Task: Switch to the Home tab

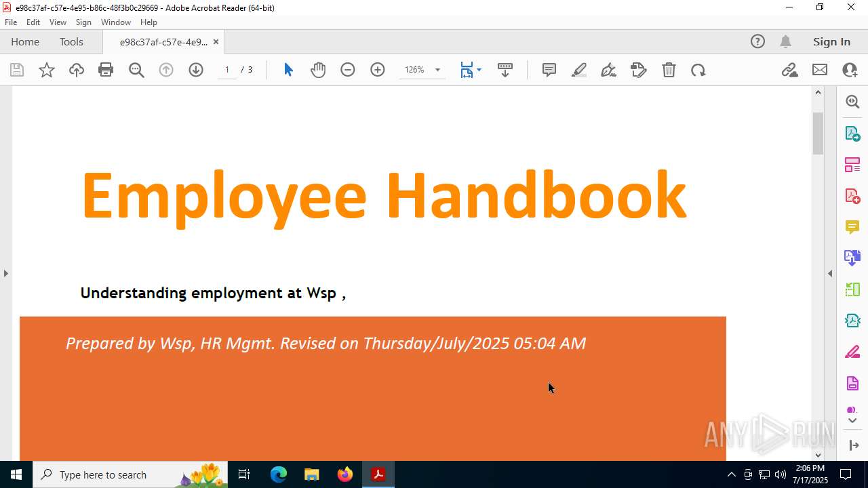Action: pos(25,41)
